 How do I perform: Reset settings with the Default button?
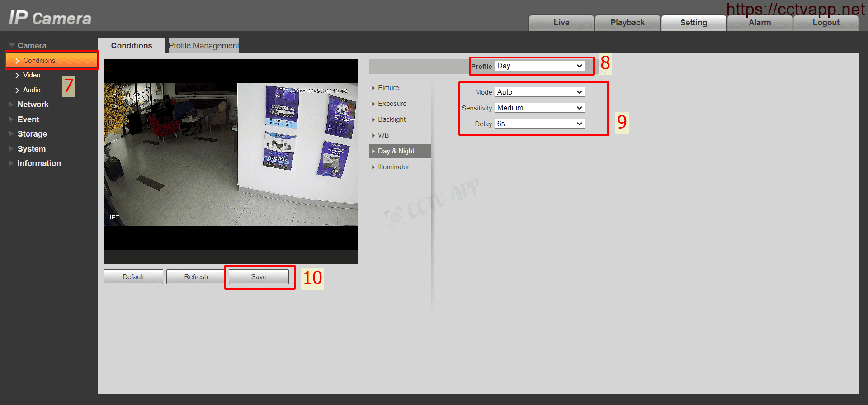click(133, 277)
